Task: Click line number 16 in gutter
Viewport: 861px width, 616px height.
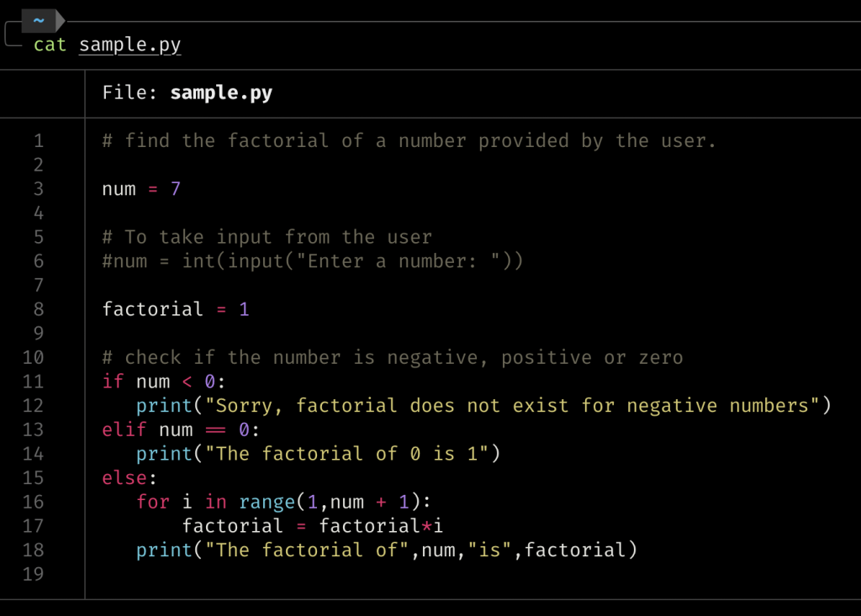Action: (33, 503)
